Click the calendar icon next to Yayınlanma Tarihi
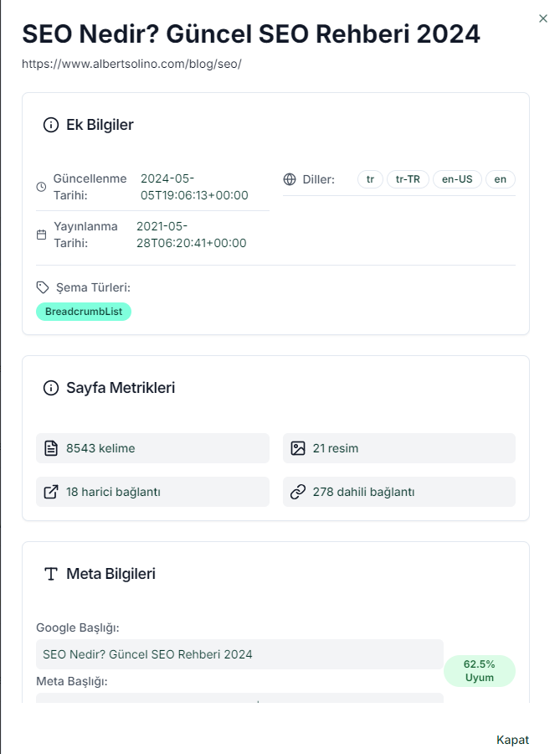 42,235
